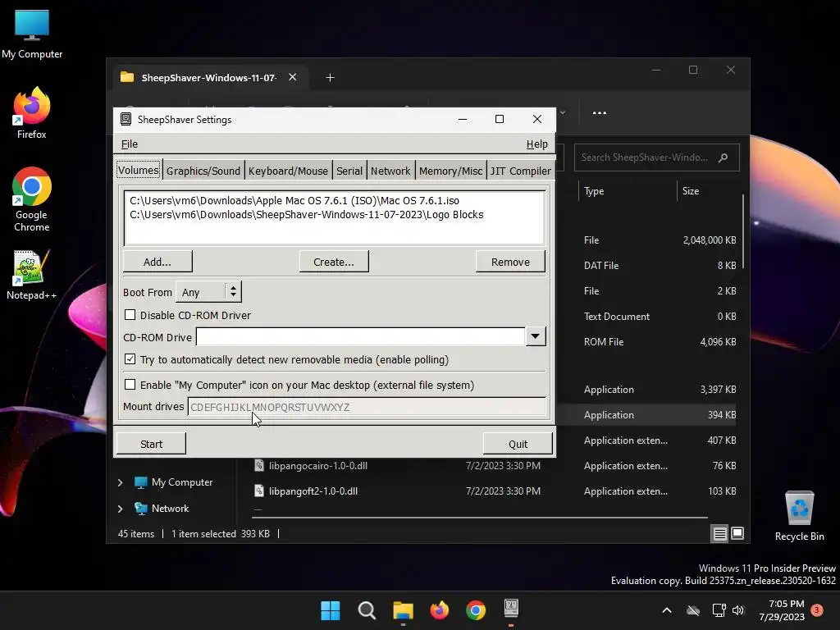This screenshot has width=840, height=630.
Task: Open taskbar Search icon
Action: pos(367,610)
